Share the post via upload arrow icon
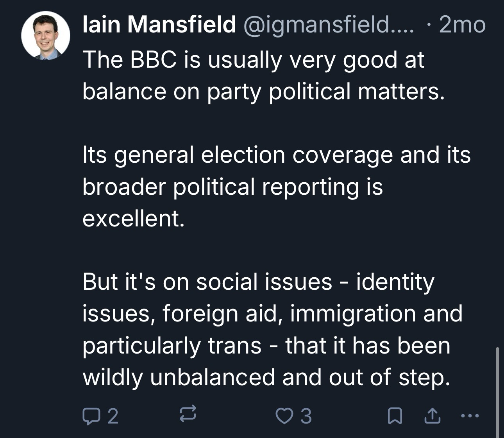504x438 pixels. pos(433,416)
